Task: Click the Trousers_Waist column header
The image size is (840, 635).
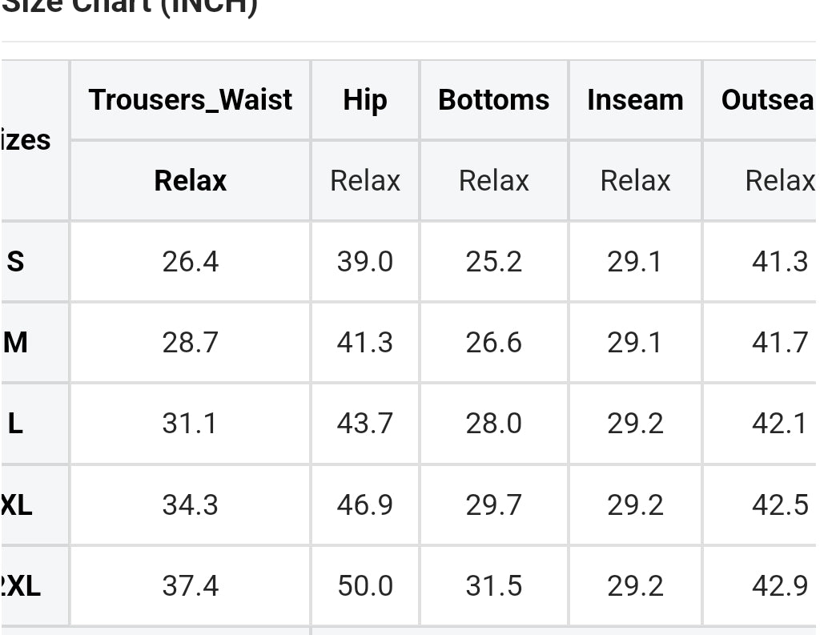Action: click(x=190, y=100)
